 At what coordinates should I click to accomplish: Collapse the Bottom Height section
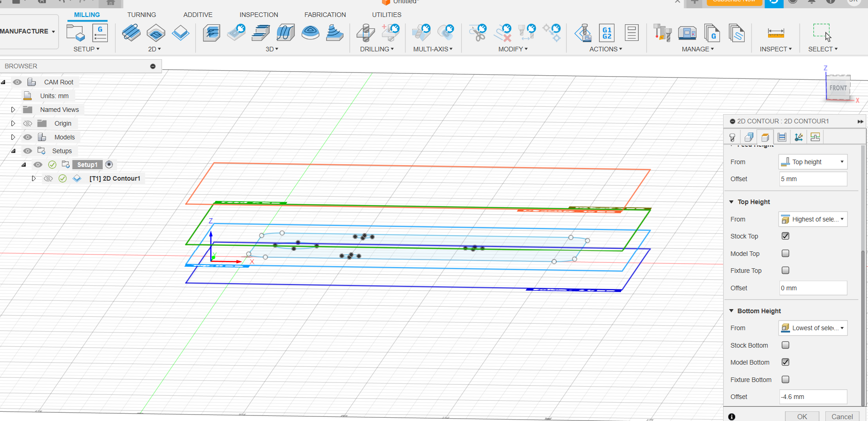[731, 310]
